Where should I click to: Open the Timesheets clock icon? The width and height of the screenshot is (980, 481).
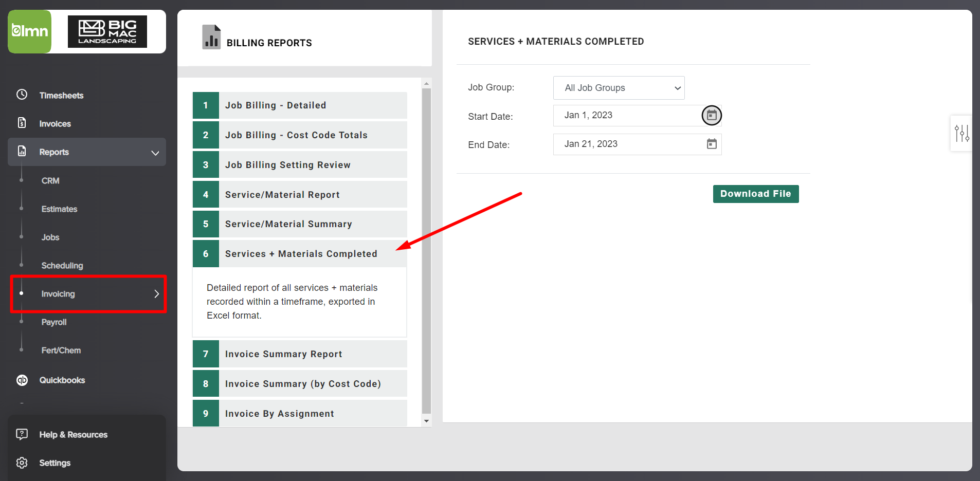(22, 95)
